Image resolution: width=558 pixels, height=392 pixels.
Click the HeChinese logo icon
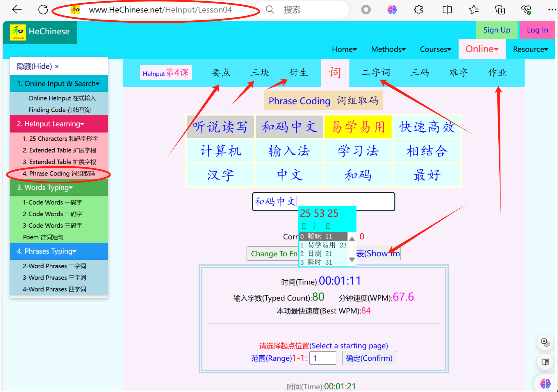point(18,32)
